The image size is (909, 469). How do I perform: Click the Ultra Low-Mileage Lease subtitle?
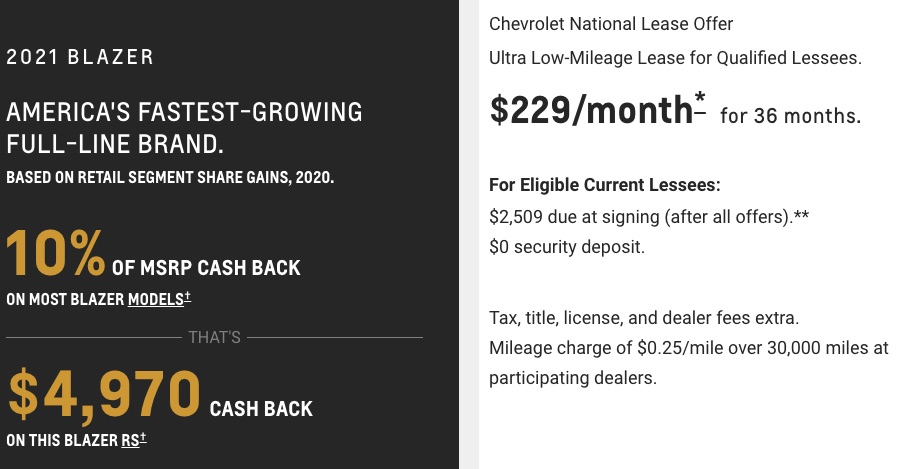click(675, 58)
